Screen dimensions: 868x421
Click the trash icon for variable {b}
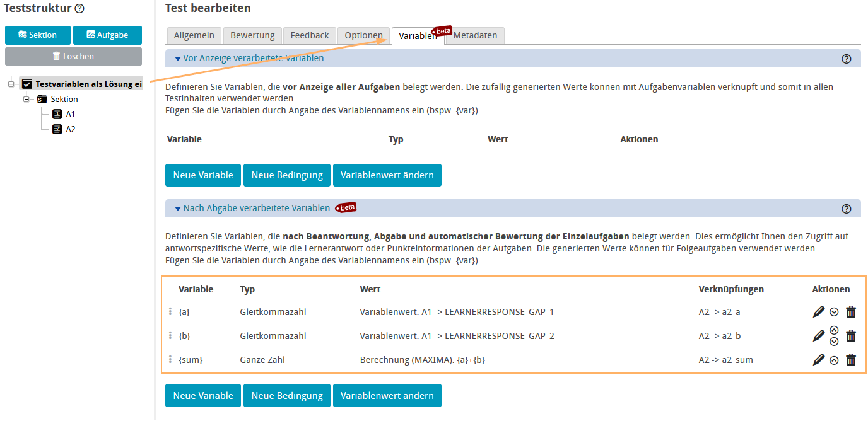tap(851, 336)
